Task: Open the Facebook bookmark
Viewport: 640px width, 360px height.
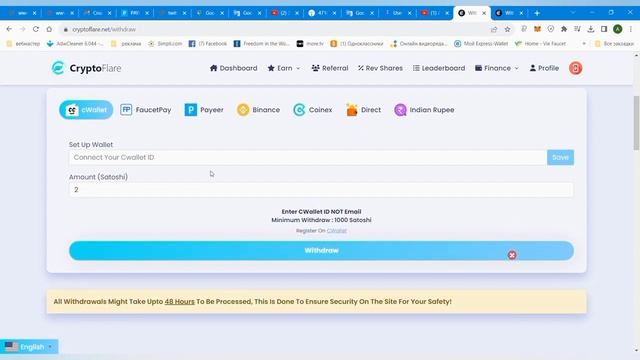Action: [x=208, y=44]
